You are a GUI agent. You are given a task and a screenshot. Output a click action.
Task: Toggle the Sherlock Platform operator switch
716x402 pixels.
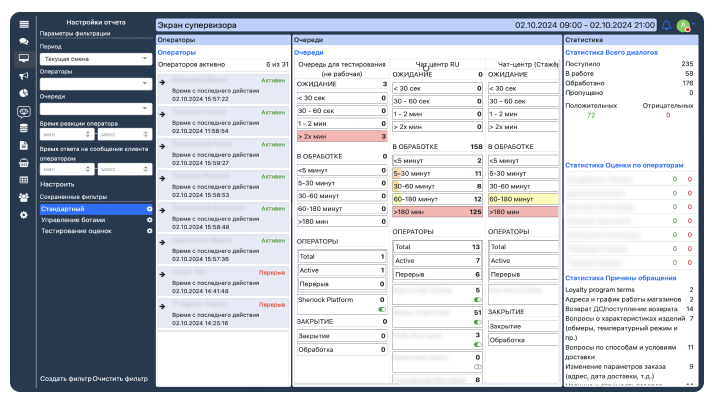click(x=382, y=309)
